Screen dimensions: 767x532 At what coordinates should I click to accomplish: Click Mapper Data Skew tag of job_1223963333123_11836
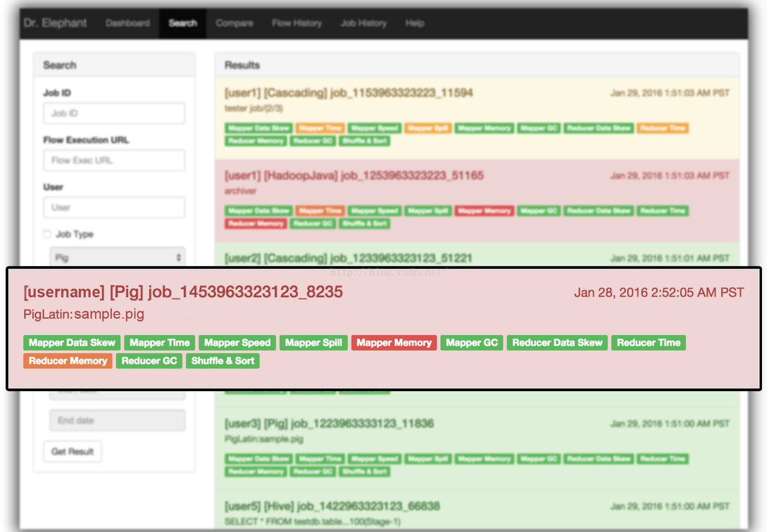[x=259, y=459]
